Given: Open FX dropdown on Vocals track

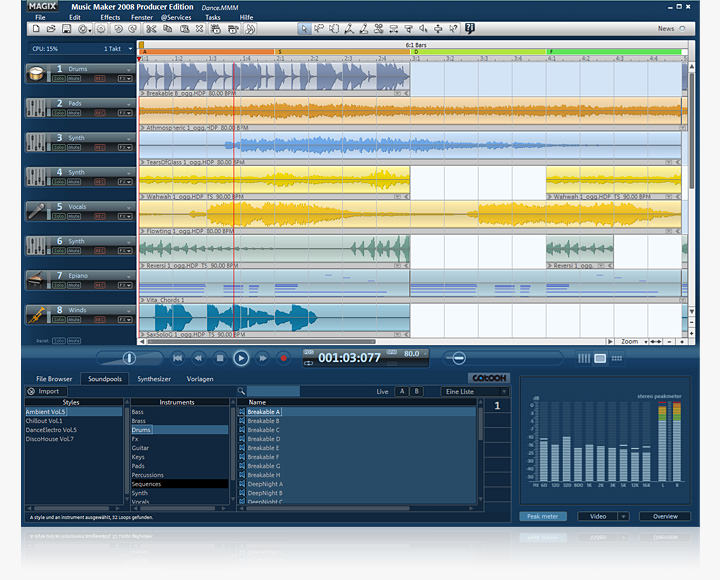Looking at the screenshot, I should tap(125, 216).
